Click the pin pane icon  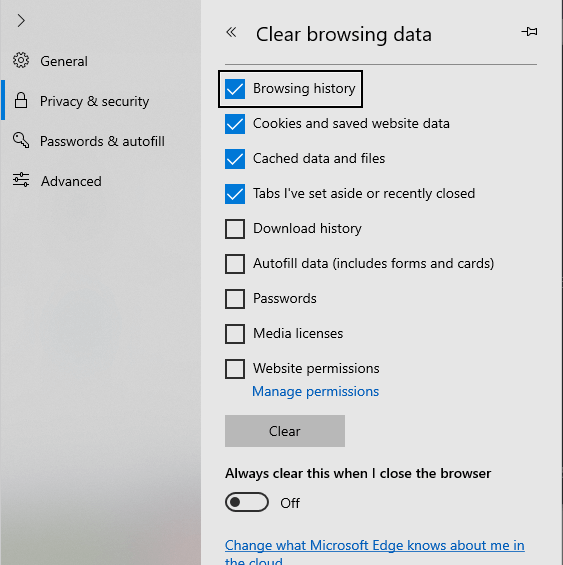529,32
